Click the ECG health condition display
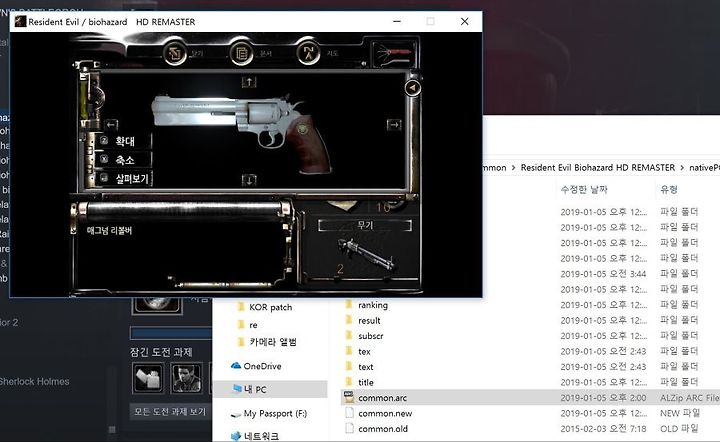Viewport: 720px width, 442px height. pyautogui.click(x=394, y=54)
